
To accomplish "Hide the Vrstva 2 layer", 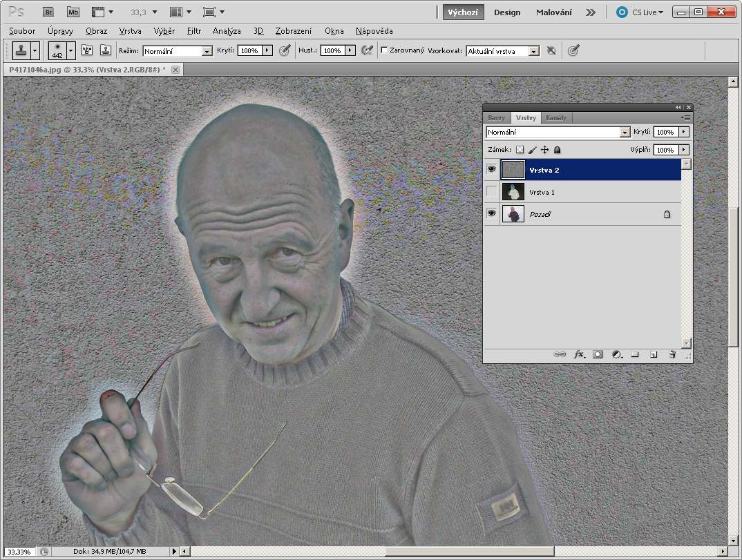I will tap(491, 169).
